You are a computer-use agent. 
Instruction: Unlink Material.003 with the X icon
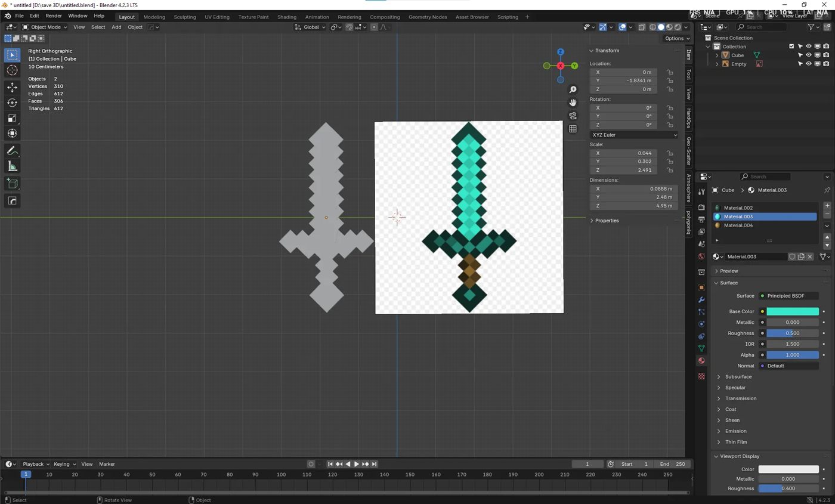tap(809, 256)
